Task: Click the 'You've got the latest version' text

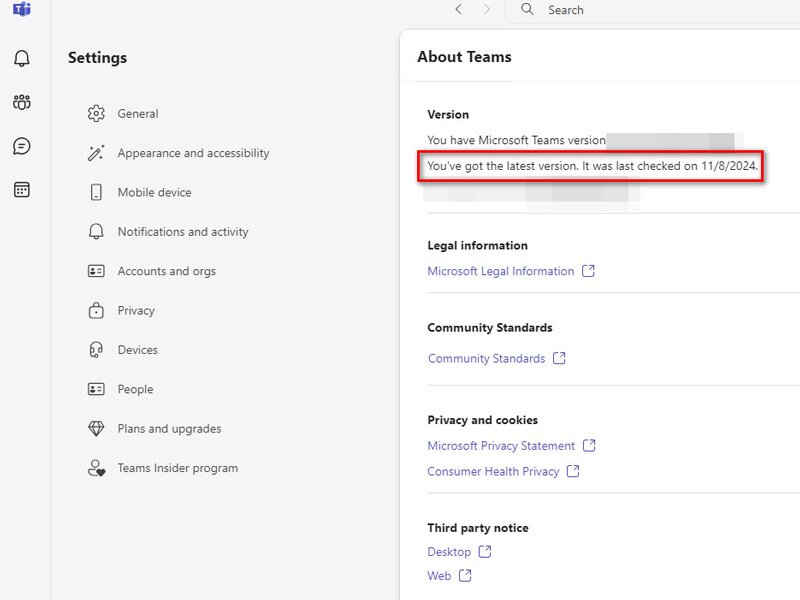Action: pos(592,166)
